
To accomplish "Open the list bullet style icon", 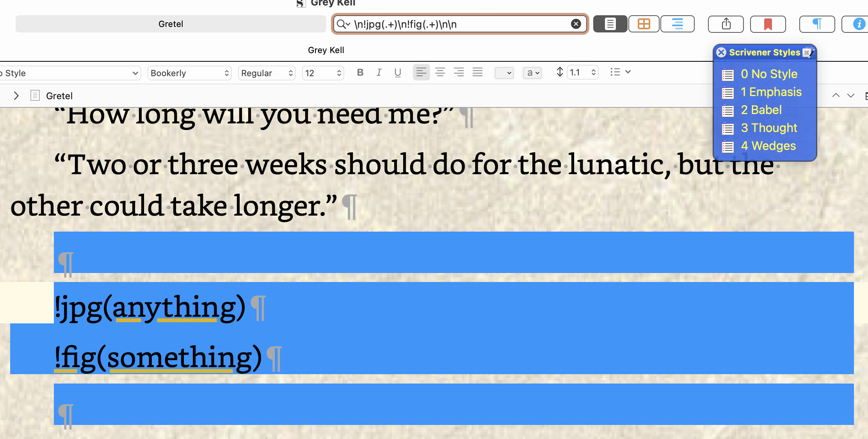I will [620, 72].
